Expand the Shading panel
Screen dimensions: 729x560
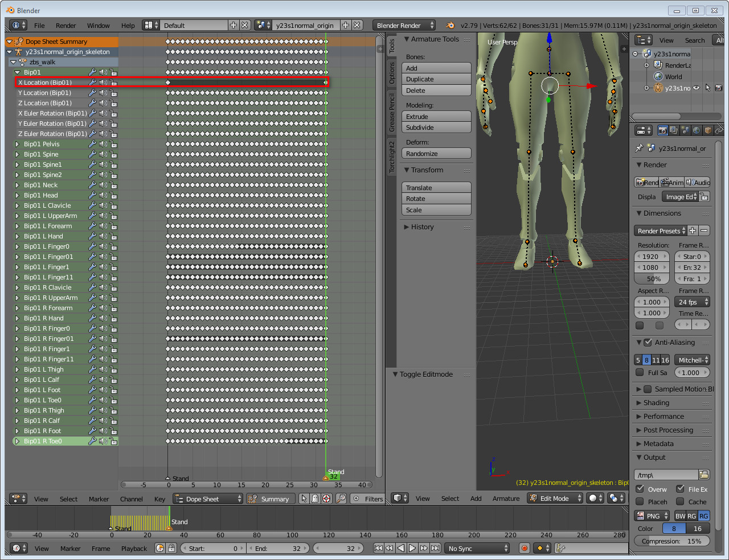[656, 402]
